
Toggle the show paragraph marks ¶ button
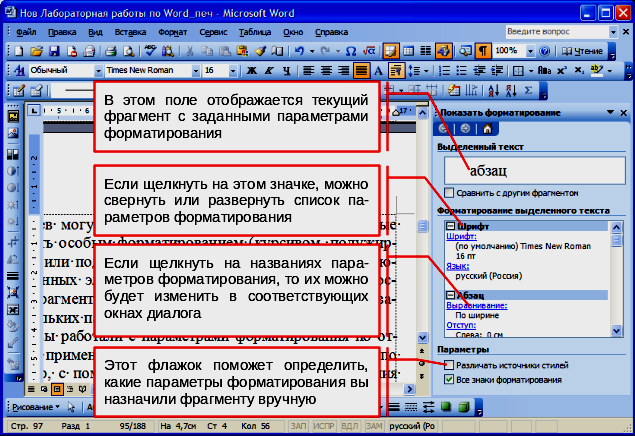pos(483,51)
